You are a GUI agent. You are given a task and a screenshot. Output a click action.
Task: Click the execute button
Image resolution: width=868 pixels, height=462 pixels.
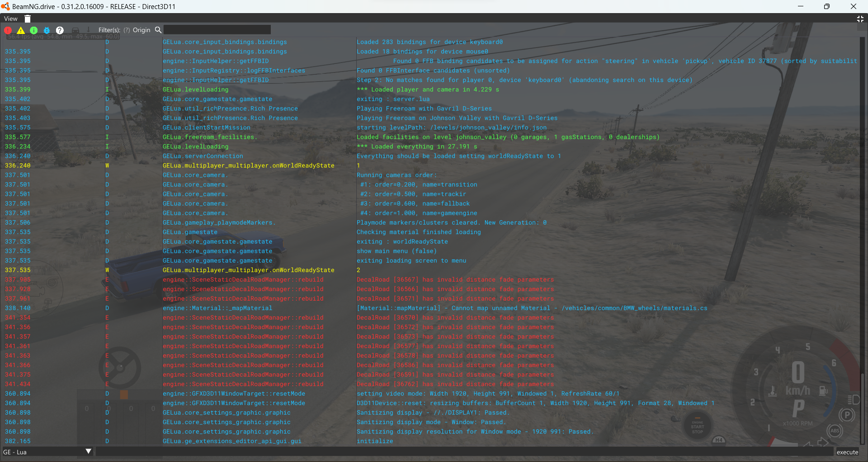[847, 452]
